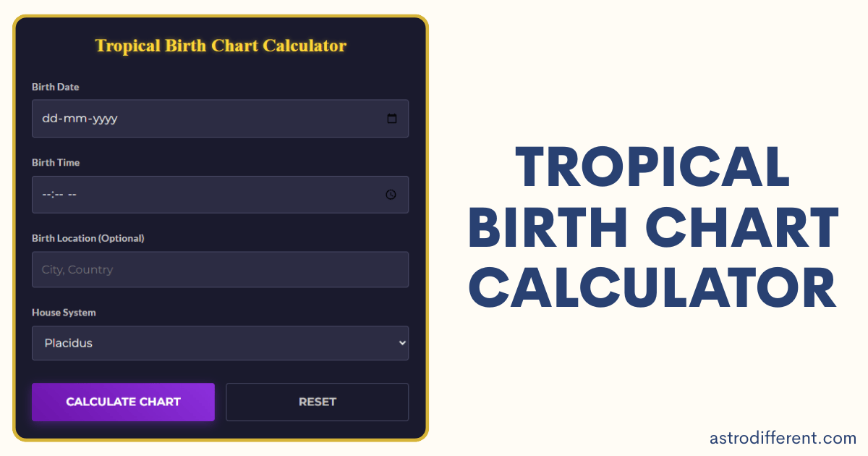Screen dimensions: 868x456
Task: Select the "dd" day segment of Birth Date
Action: pyautogui.click(x=49, y=119)
